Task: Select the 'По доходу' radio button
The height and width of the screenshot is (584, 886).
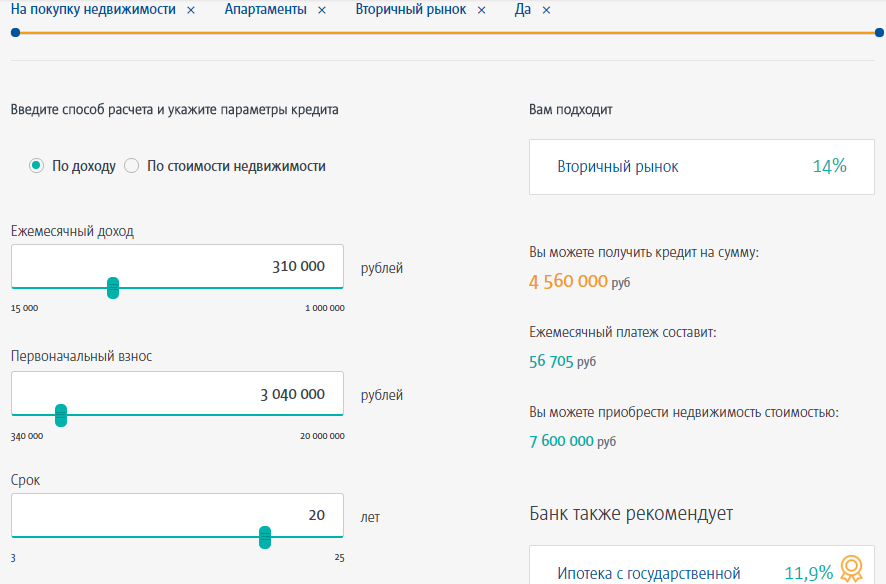Action: pos(37,166)
